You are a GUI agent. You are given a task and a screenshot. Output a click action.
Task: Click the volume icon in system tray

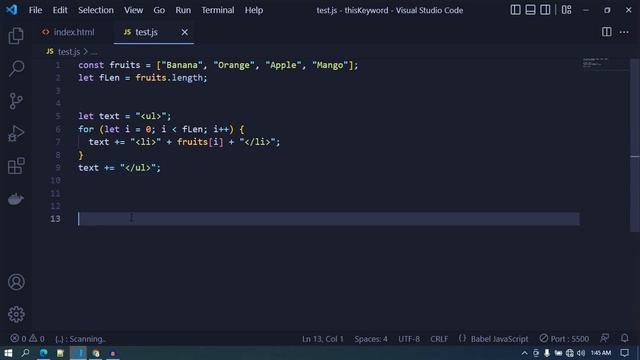(x=581, y=353)
